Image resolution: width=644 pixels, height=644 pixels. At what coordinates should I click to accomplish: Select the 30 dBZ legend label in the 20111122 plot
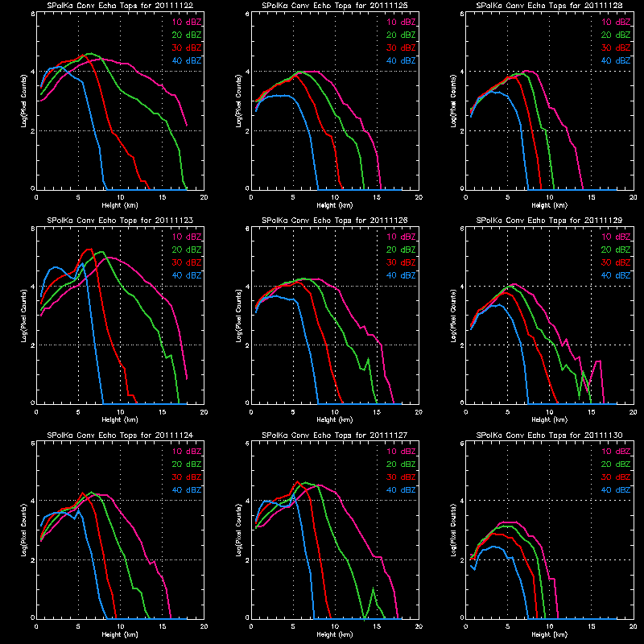click(x=187, y=47)
